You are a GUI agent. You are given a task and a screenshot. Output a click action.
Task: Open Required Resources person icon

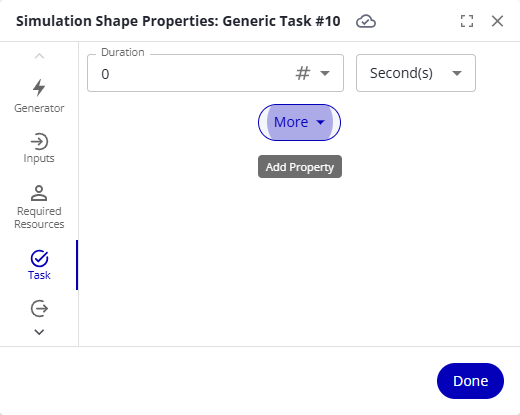tap(39, 193)
